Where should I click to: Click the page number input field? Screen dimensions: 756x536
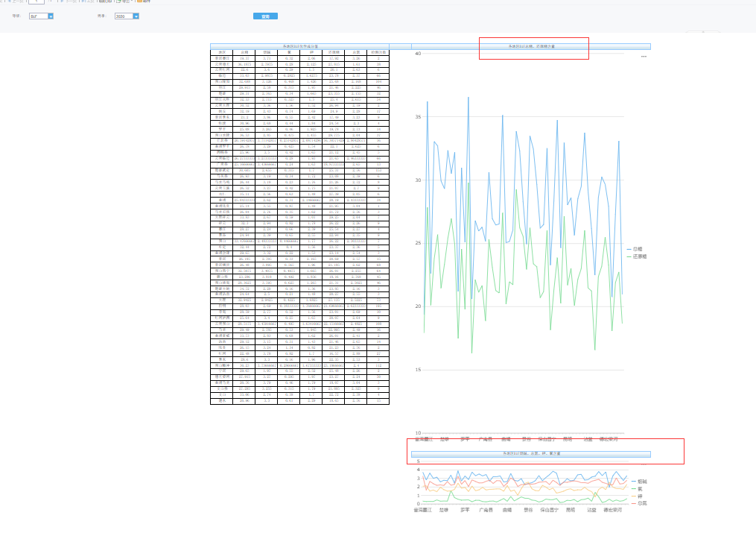coord(36,1)
